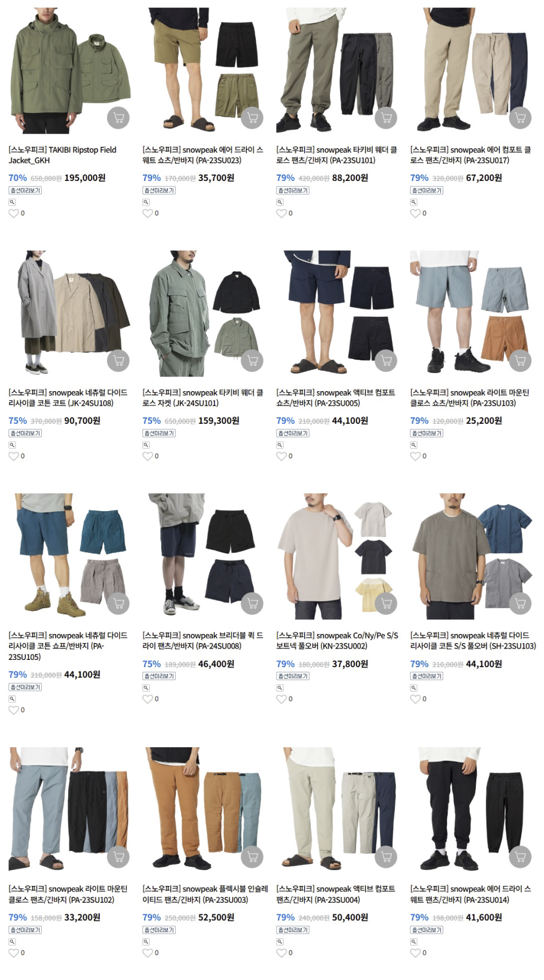Click cart icon on PA-23SU023 shorts image

click(252, 118)
